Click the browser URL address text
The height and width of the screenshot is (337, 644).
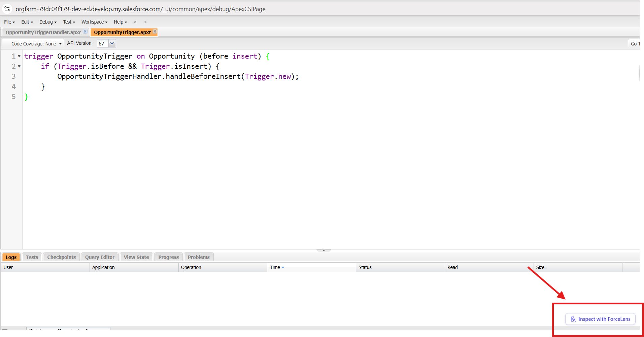point(140,9)
